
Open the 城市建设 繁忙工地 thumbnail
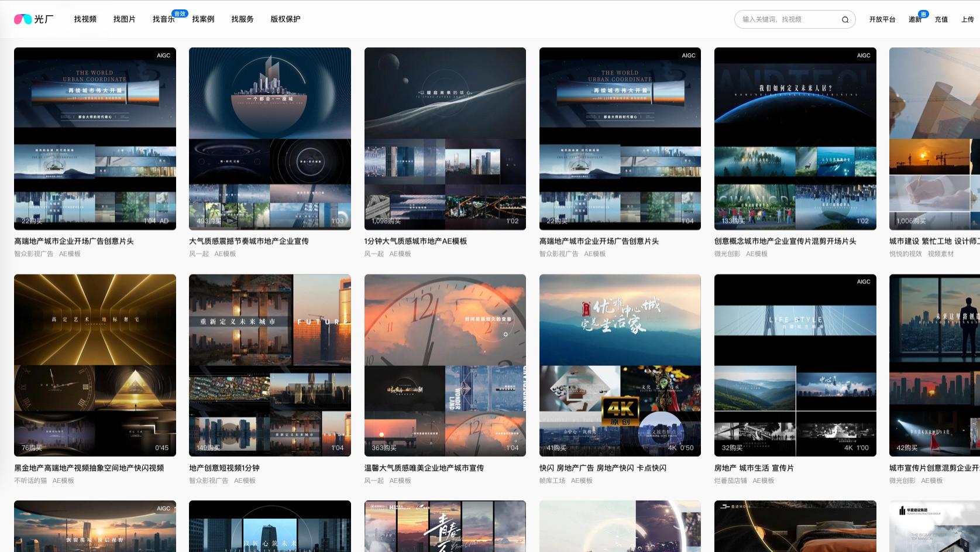click(934, 139)
